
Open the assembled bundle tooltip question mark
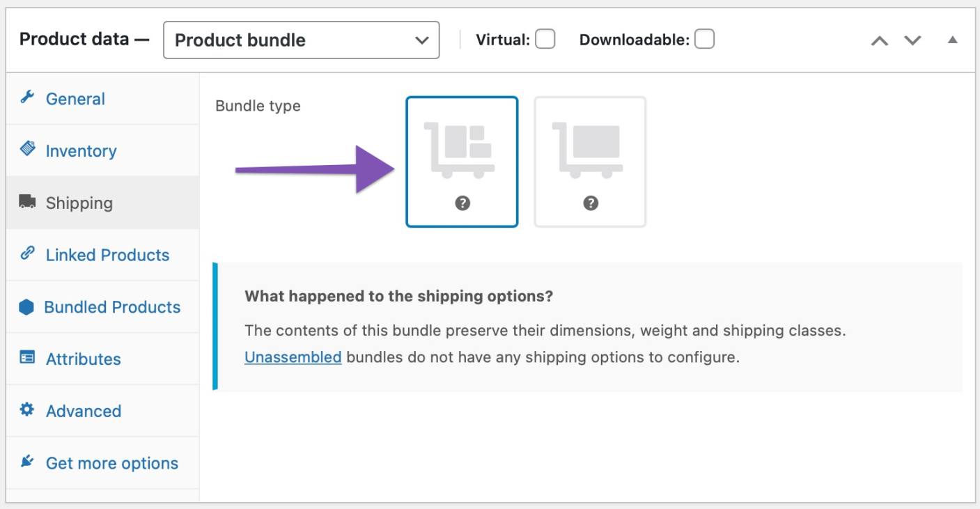(x=462, y=203)
